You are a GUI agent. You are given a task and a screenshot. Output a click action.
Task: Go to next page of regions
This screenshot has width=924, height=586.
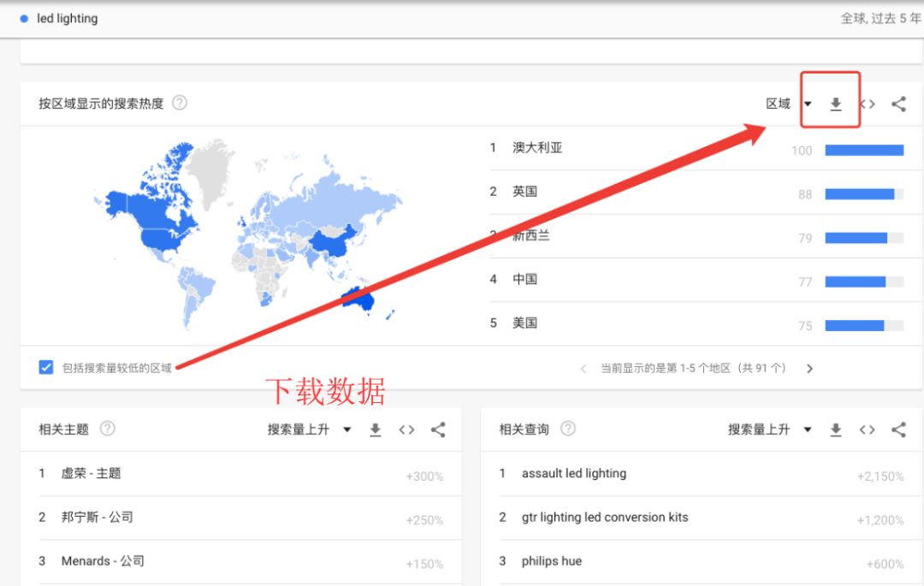coord(809,369)
